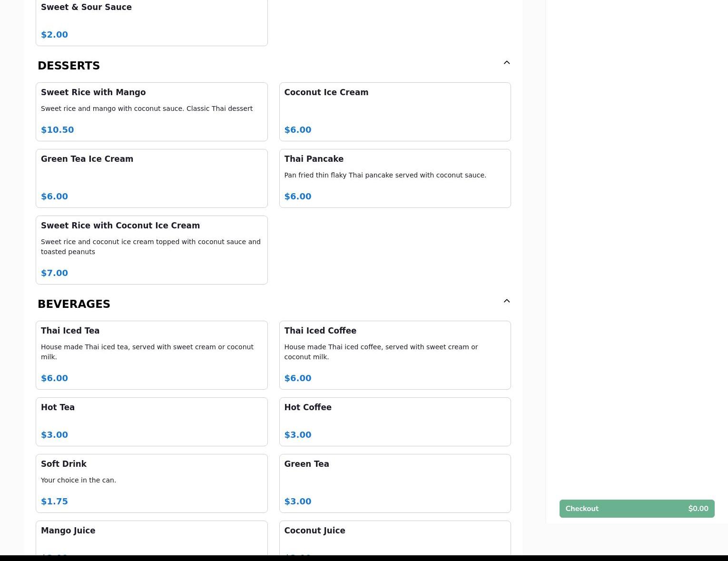Choose Green Tea Ice Cream item
The image size is (728, 561).
(151, 178)
